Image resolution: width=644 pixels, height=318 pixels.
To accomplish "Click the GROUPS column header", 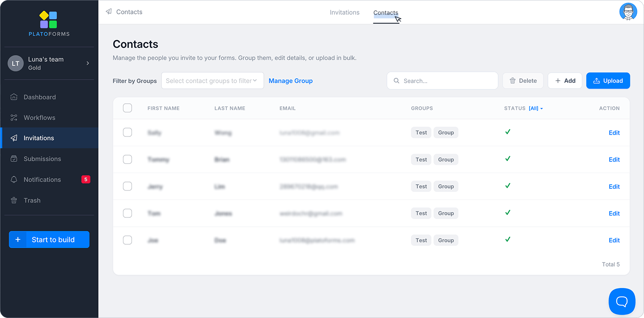I will [x=422, y=108].
